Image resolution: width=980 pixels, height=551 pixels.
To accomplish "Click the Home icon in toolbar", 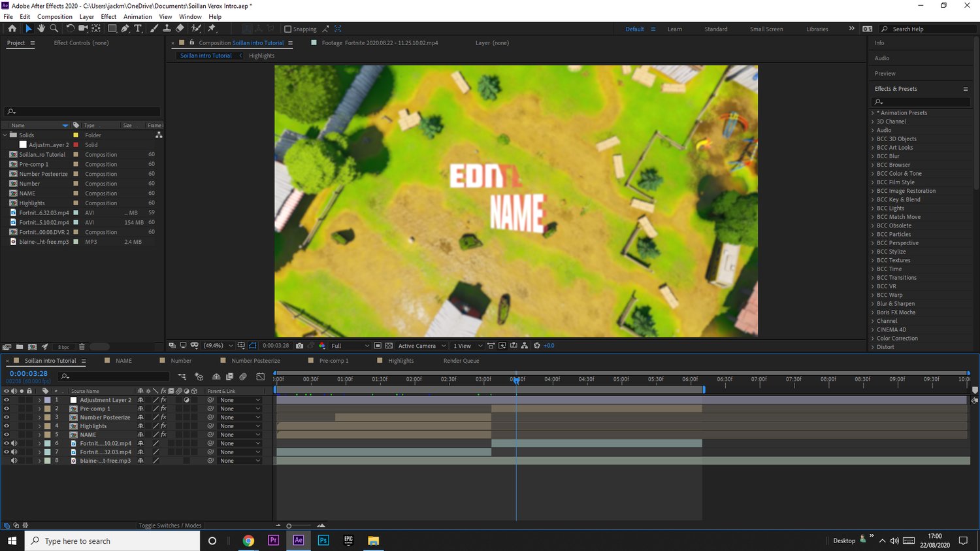I will [x=12, y=29].
